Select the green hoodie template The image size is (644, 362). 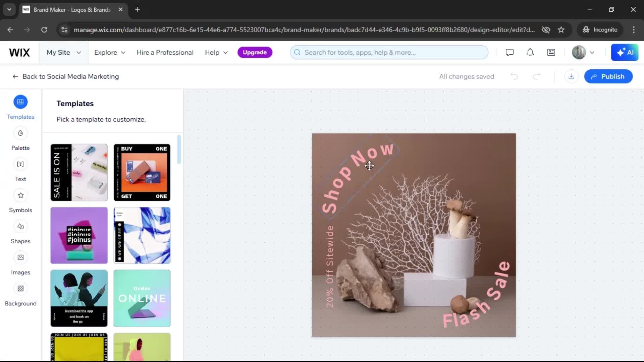(142, 347)
